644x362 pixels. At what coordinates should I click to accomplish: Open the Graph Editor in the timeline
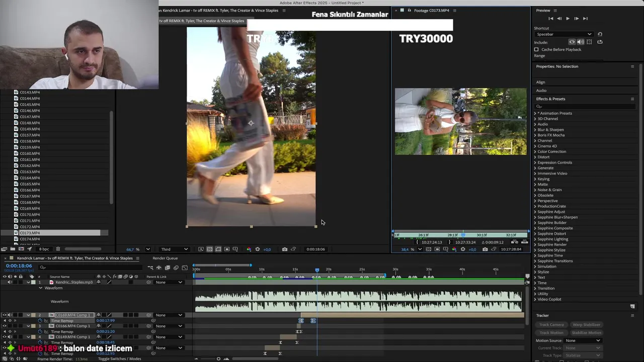(x=185, y=268)
